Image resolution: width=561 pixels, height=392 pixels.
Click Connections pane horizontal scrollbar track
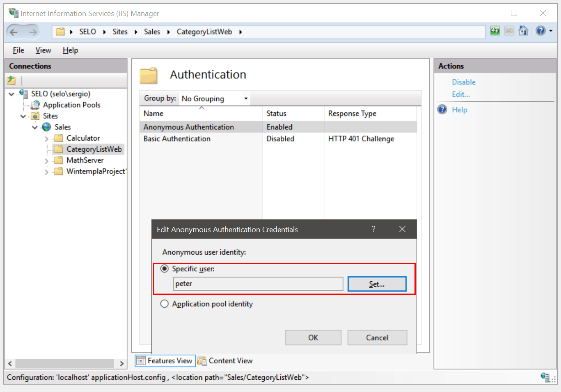pos(64,363)
